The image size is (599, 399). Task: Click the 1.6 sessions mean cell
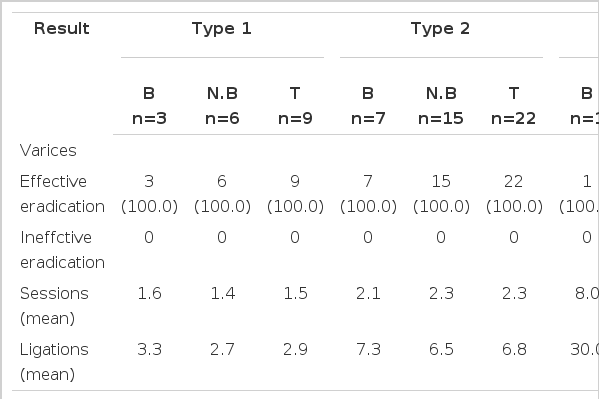click(x=149, y=294)
